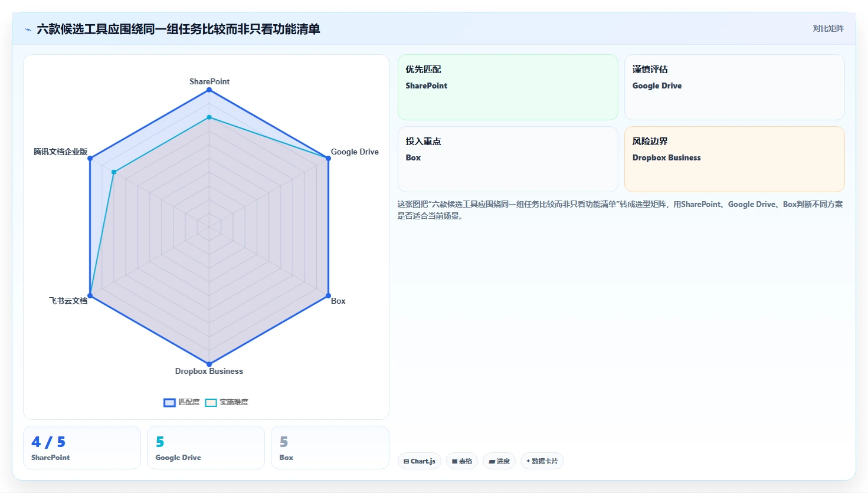
Task: Click the Chart.js chip
Action: pos(420,461)
